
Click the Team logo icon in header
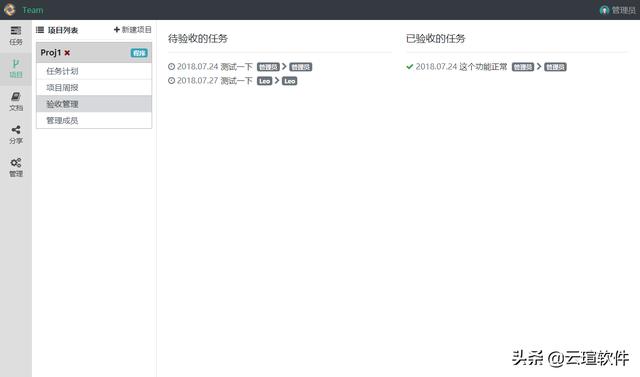[x=9, y=10]
